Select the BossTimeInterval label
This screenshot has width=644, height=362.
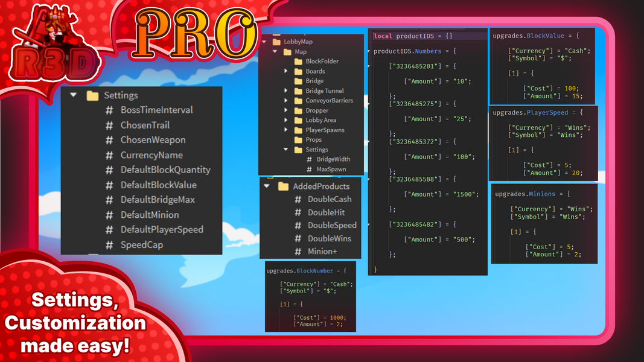pos(156,110)
